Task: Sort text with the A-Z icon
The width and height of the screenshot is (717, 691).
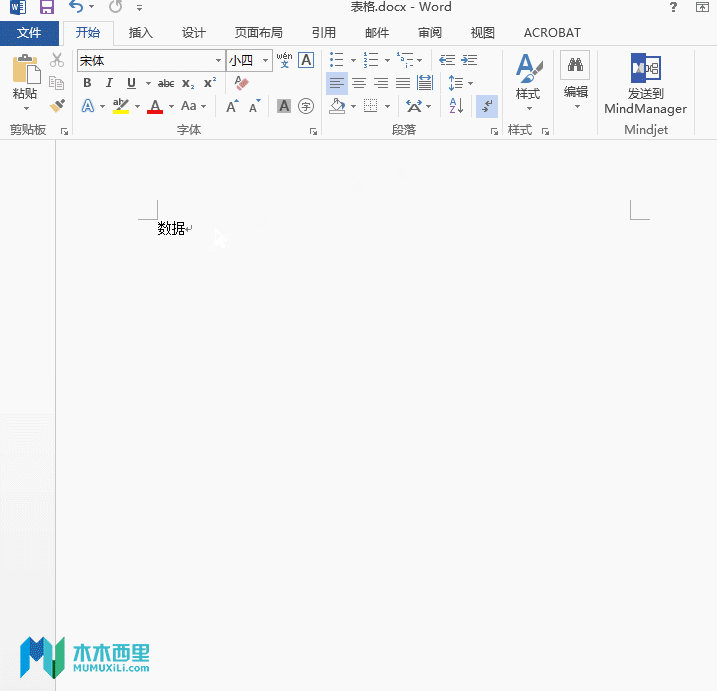Action: click(x=456, y=106)
